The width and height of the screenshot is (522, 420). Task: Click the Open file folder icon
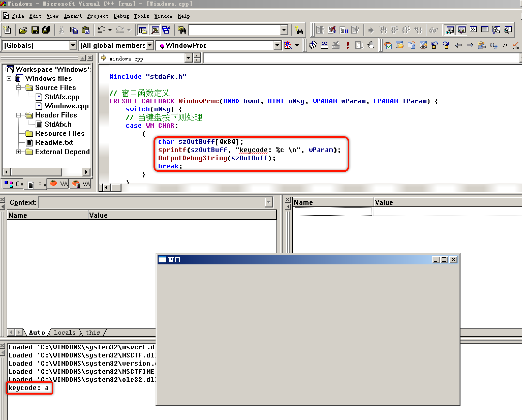point(23,30)
